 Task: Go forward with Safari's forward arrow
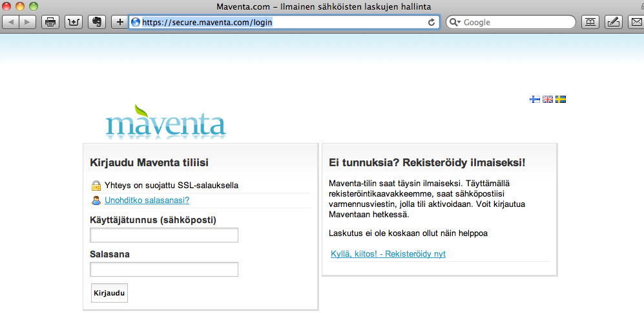click(x=28, y=22)
